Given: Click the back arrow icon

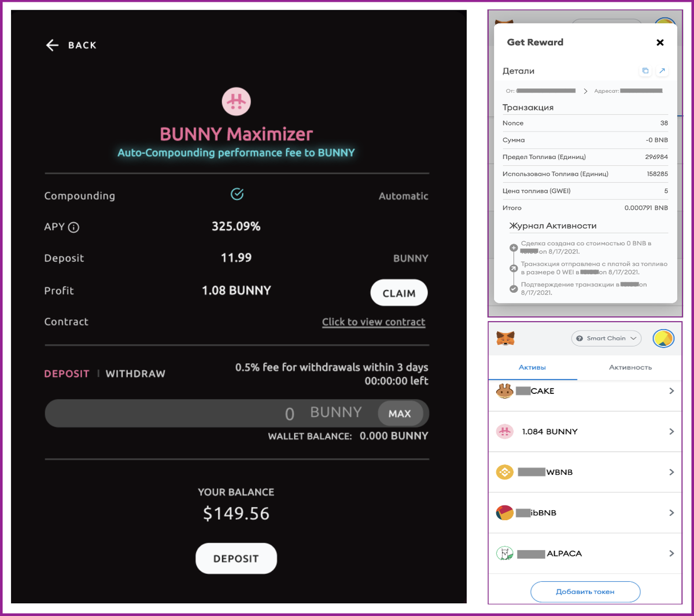Looking at the screenshot, I should [53, 45].
